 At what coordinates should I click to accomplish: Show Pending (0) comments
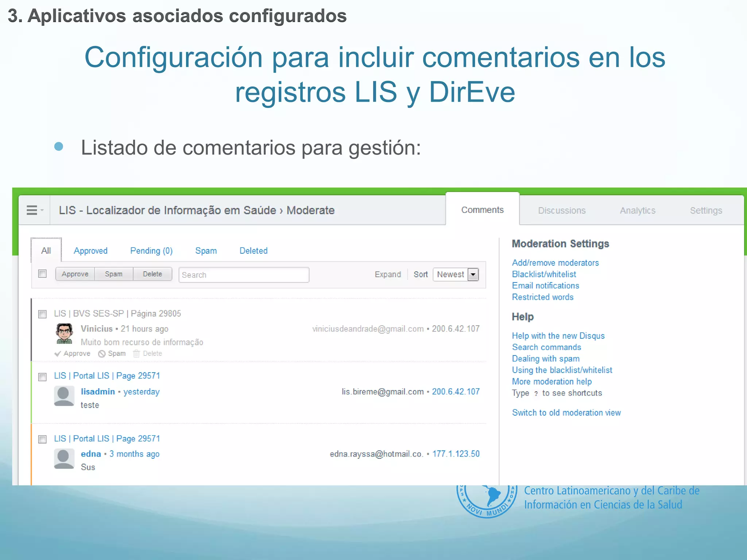point(151,251)
